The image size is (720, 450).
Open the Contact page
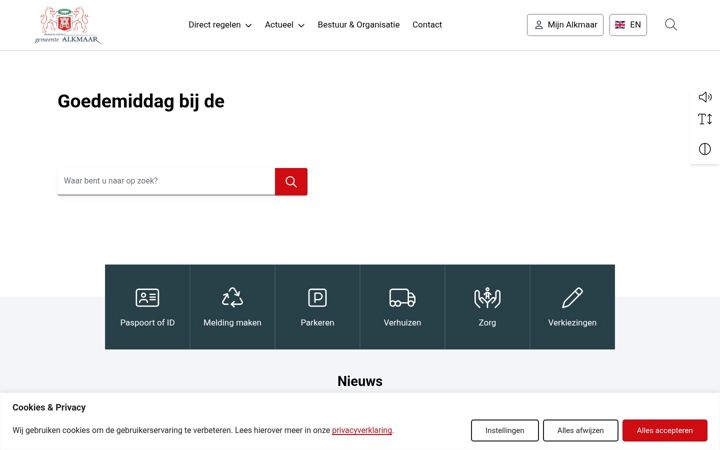point(427,25)
